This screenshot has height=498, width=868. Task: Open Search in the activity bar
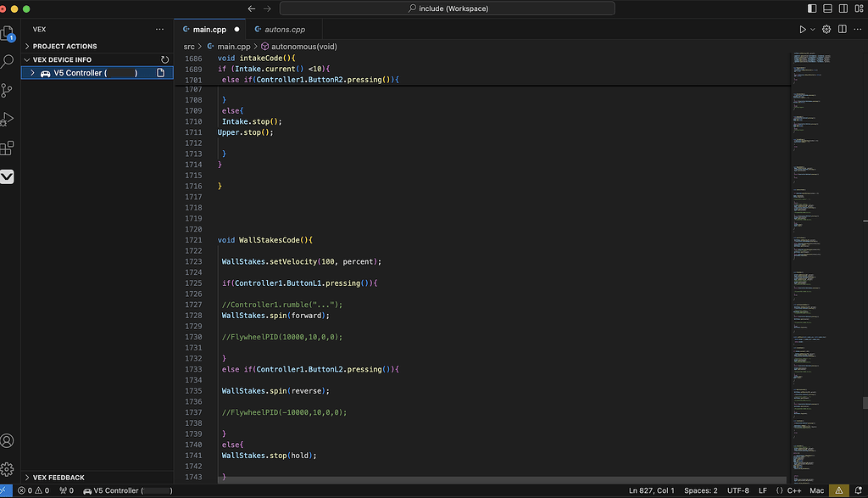[9, 61]
